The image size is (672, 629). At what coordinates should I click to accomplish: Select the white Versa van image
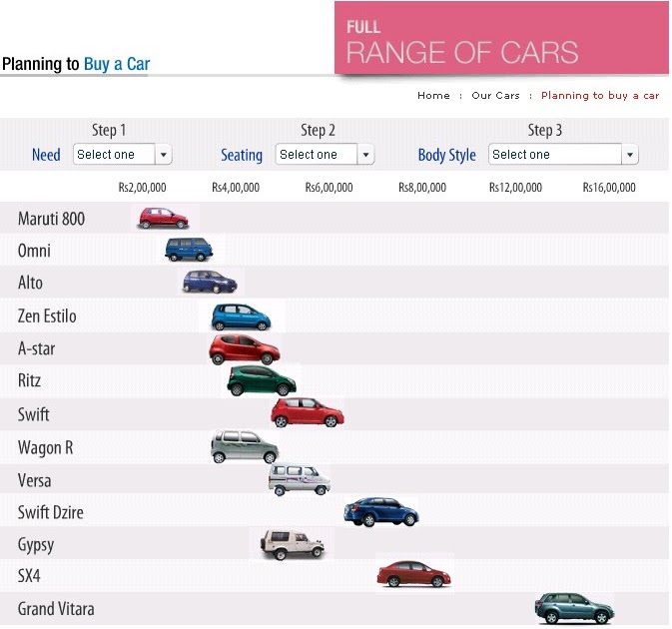click(x=300, y=480)
